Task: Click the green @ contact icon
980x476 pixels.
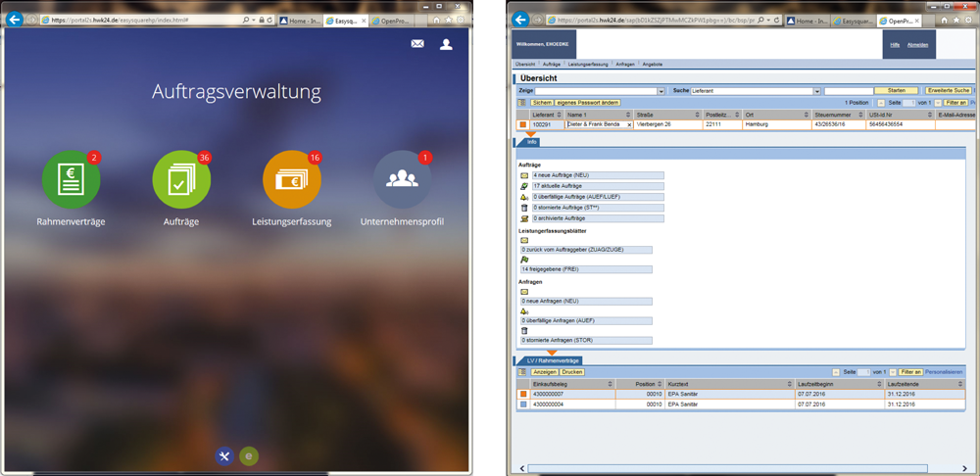Action: tap(249, 455)
